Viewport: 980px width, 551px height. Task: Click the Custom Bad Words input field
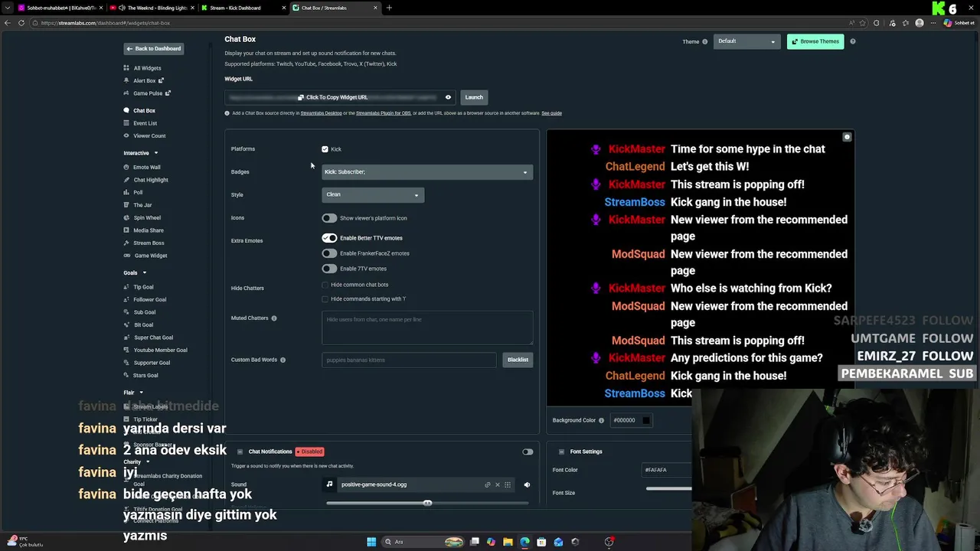[x=409, y=360]
